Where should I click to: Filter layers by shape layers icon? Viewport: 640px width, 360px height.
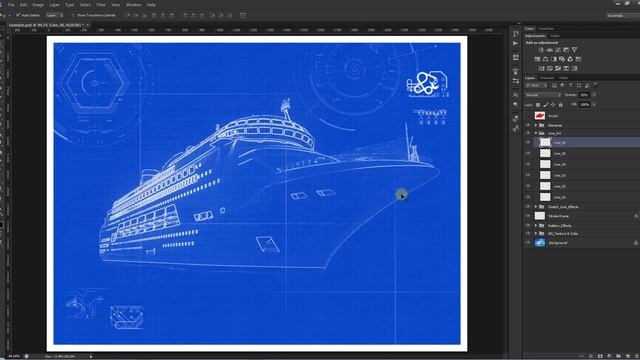[x=579, y=85]
